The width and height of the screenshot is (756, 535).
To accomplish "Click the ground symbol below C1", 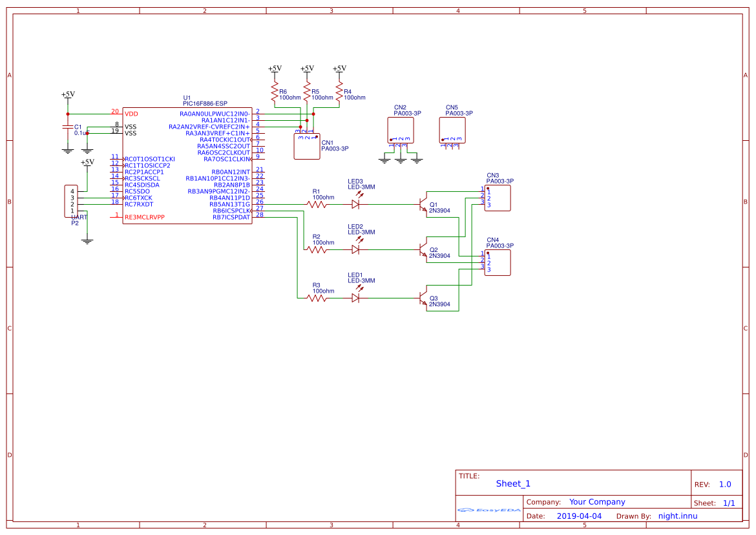I will 68,151.
